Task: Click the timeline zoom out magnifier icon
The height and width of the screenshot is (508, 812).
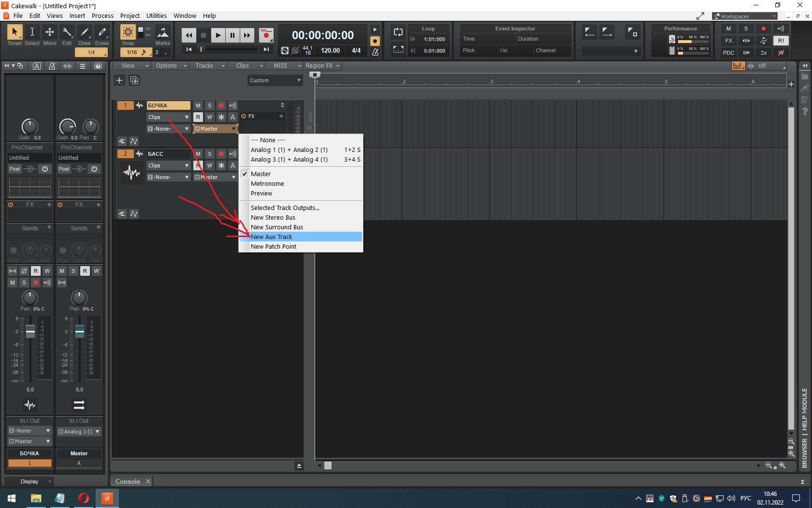Action: tap(769, 465)
